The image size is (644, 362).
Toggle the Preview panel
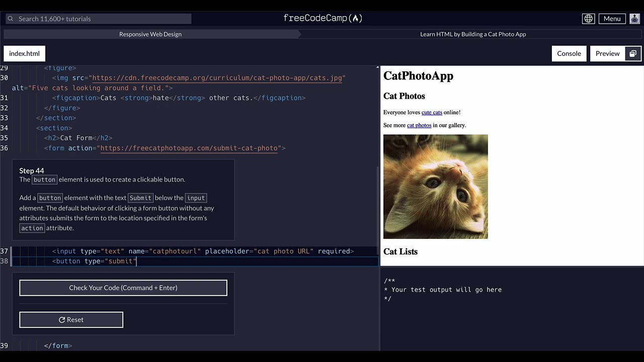607,54
